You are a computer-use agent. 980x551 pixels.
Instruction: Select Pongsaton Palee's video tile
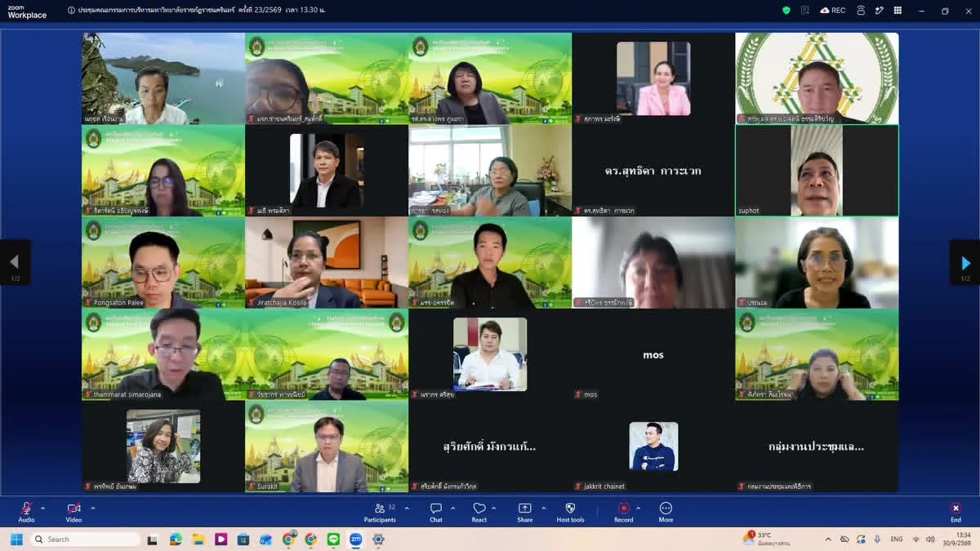pos(163,262)
